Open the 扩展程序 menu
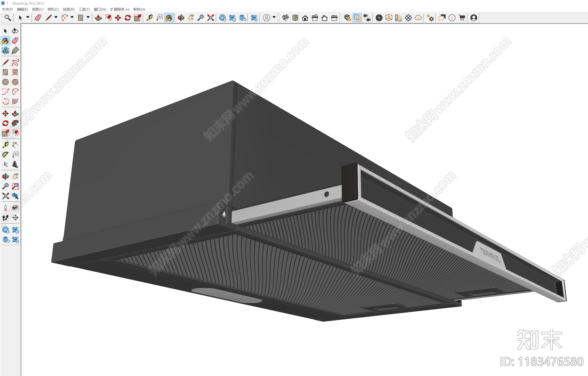Image resolution: width=588 pixels, height=376 pixels. 120,9
